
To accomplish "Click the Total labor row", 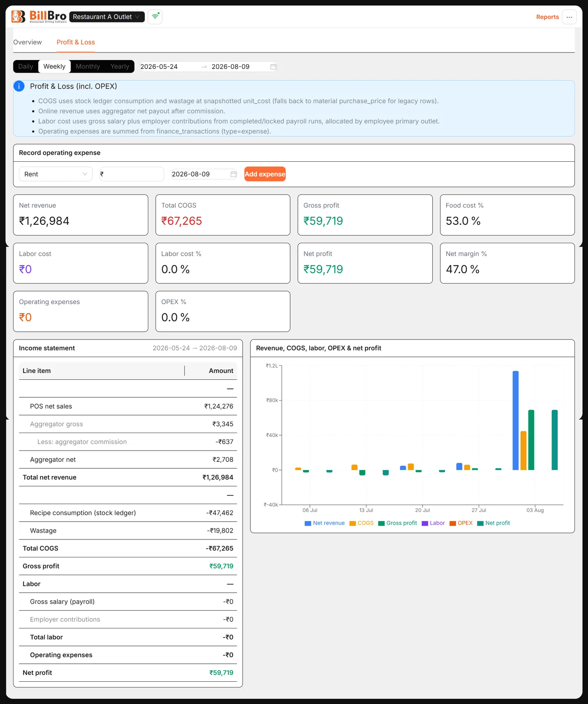I will click(x=128, y=637).
